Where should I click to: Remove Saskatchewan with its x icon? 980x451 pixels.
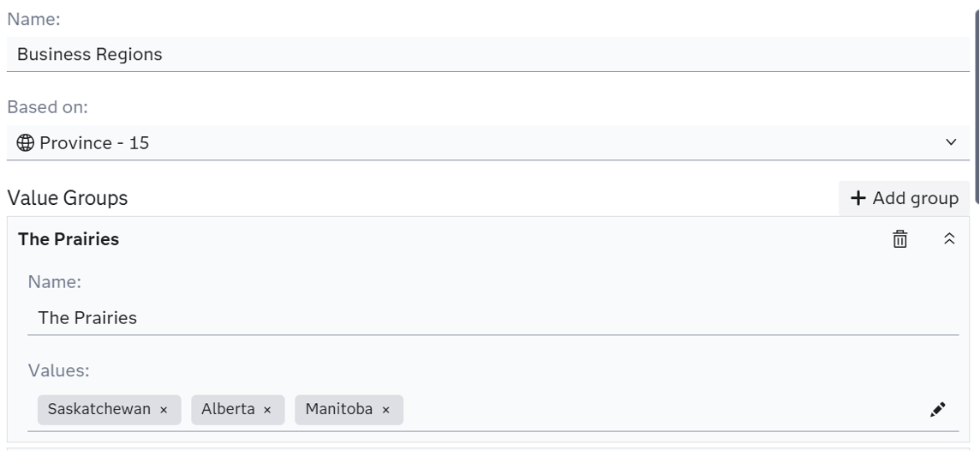coord(164,410)
